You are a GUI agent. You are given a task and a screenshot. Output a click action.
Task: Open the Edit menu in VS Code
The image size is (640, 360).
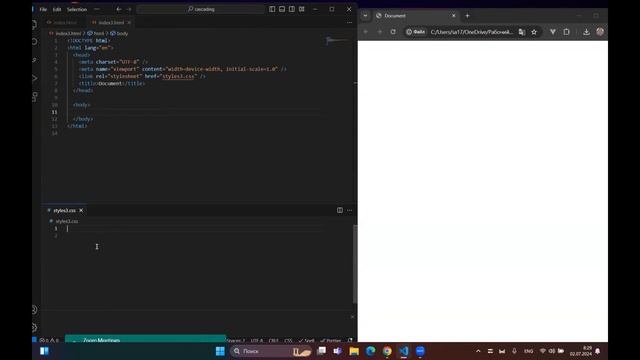pos(57,9)
